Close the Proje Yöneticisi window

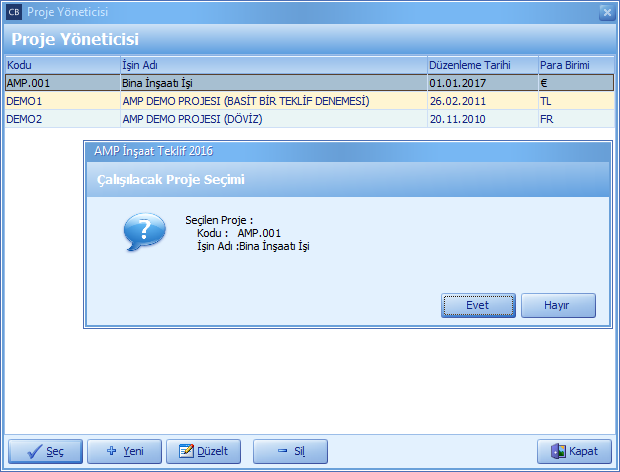pyautogui.click(x=606, y=12)
